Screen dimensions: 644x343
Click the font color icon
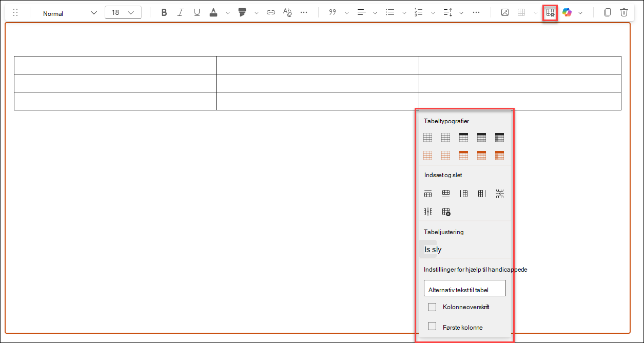tap(213, 13)
